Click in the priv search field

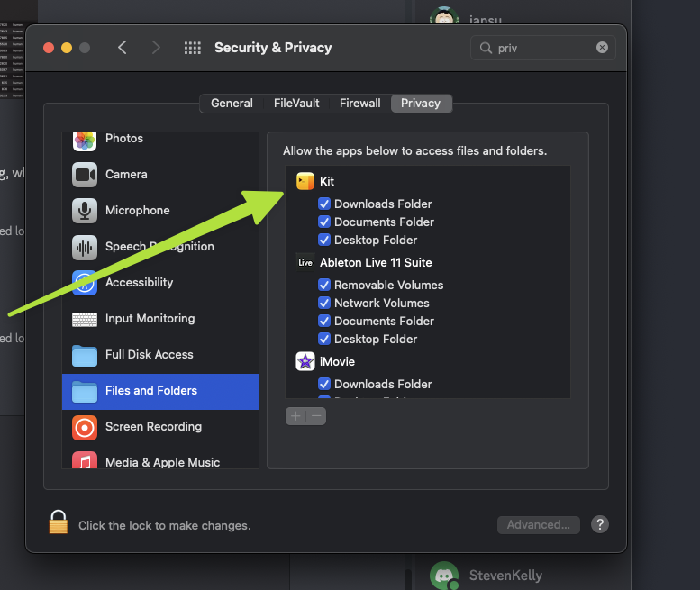point(543,48)
